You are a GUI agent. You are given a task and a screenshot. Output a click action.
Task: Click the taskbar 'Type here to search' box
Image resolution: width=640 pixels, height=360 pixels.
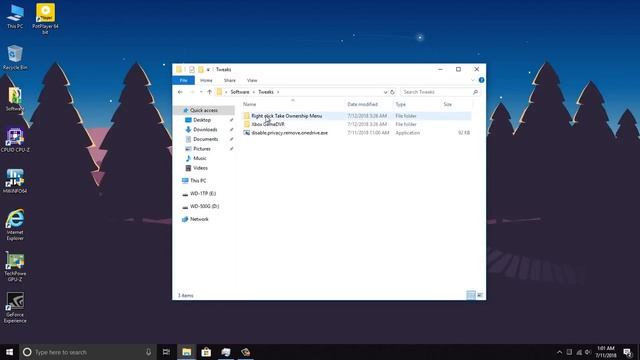pos(88,352)
